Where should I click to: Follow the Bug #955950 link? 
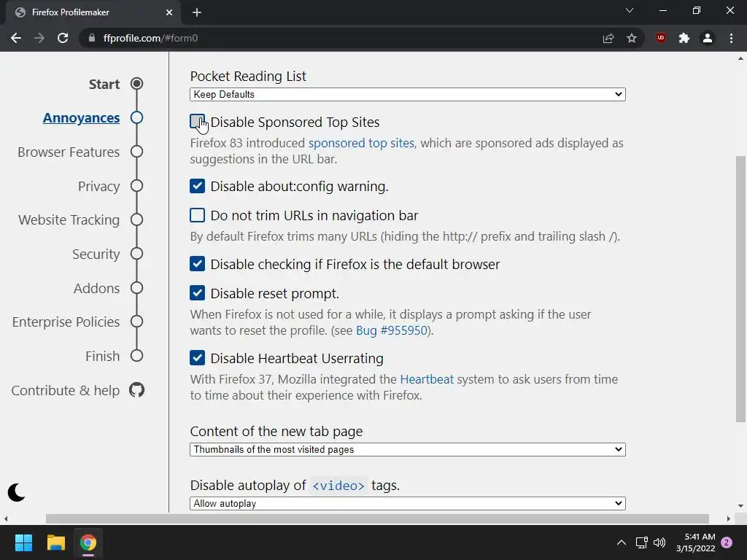393,330
